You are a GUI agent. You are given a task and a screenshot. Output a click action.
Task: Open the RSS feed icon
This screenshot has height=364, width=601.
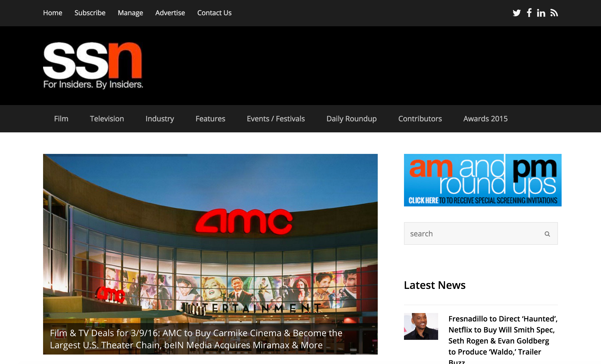pyautogui.click(x=554, y=13)
